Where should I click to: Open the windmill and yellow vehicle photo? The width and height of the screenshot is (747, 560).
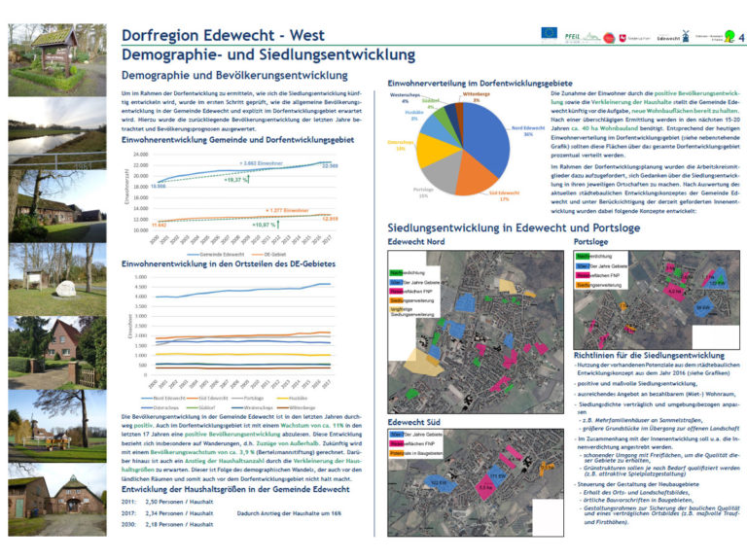tap(57, 426)
